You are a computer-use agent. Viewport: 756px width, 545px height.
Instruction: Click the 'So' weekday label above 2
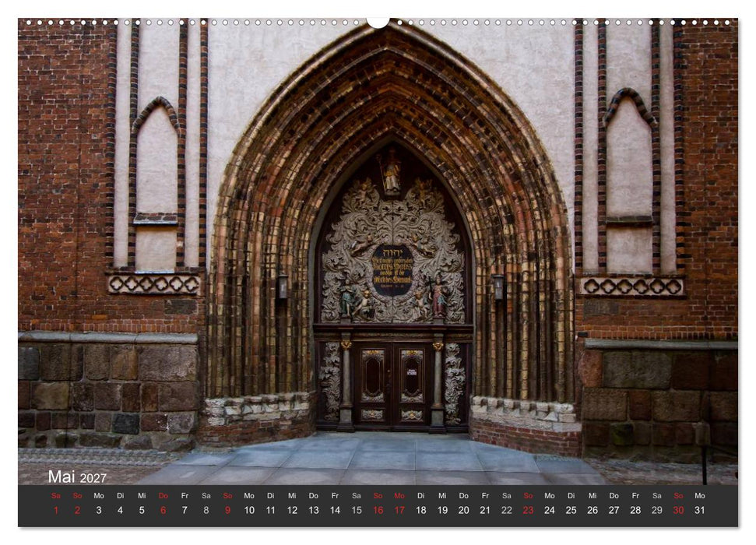click(77, 496)
